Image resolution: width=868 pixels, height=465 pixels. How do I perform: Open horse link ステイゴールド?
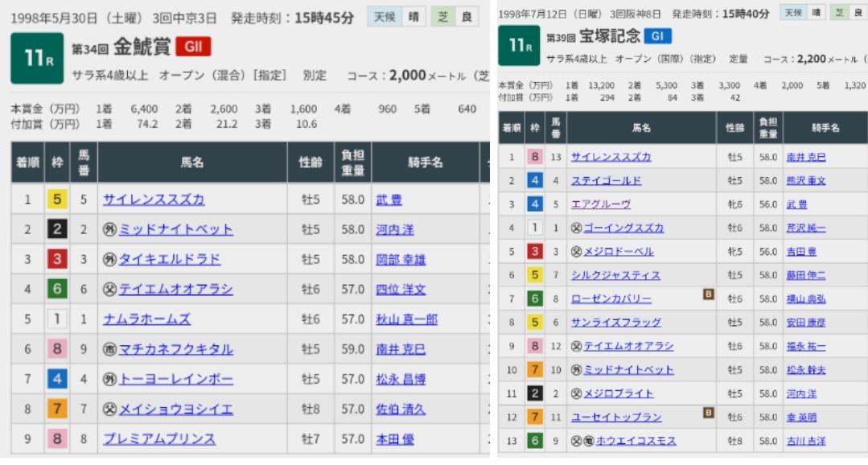pyautogui.click(x=606, y=181)
